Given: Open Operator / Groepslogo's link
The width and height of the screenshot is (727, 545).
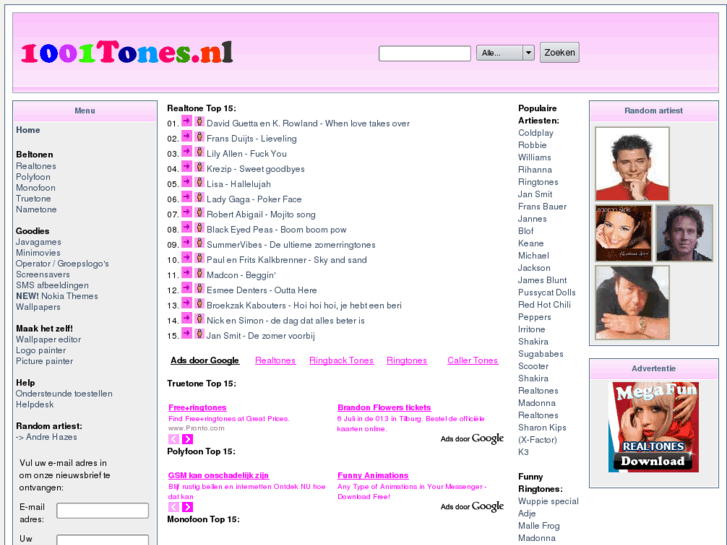Looking at the screenshot, I should [x=63, y=263].
